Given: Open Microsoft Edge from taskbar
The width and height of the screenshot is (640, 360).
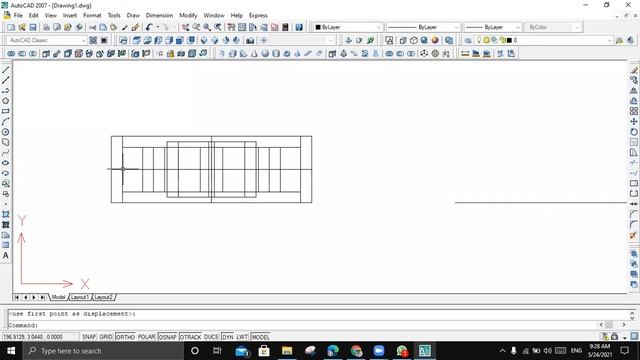Looking at the screenshot, I should pyautogui.click(x=333, y=351).
